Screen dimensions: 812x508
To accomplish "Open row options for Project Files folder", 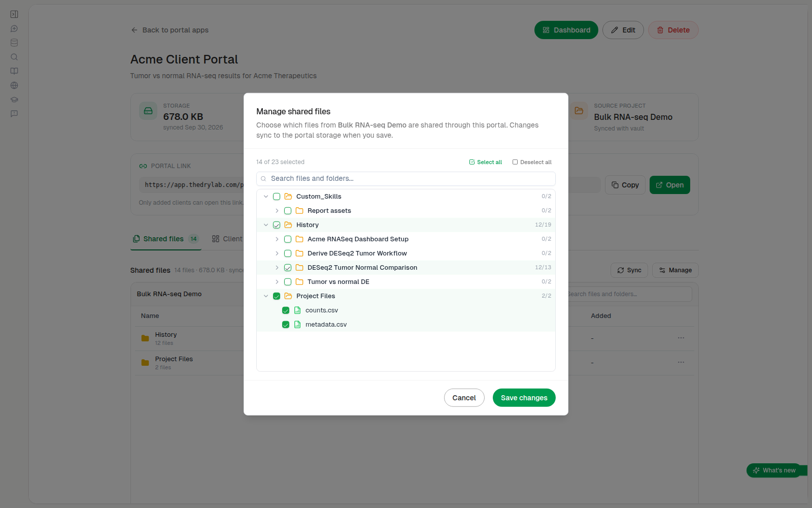I will point(681,362).
